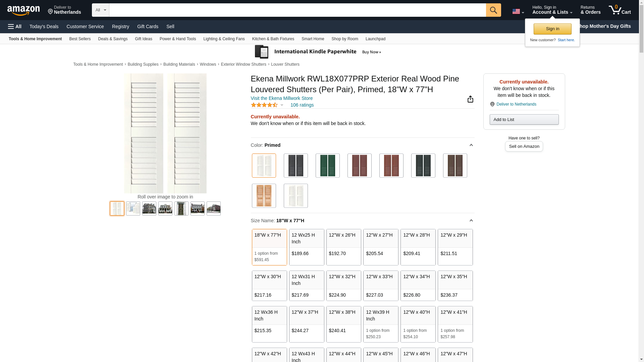
Task: Choose the green shutter color swatch
Action: tap(327, 166)
